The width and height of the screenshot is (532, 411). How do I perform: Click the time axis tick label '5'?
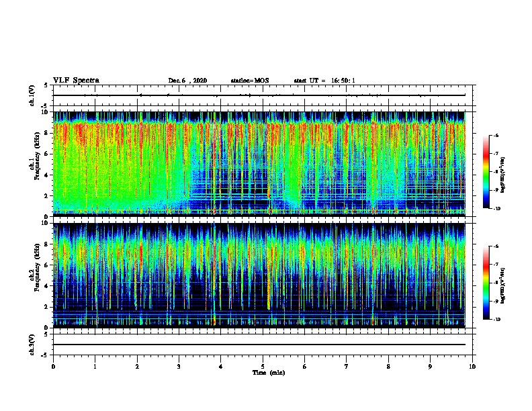pos(263,366)
